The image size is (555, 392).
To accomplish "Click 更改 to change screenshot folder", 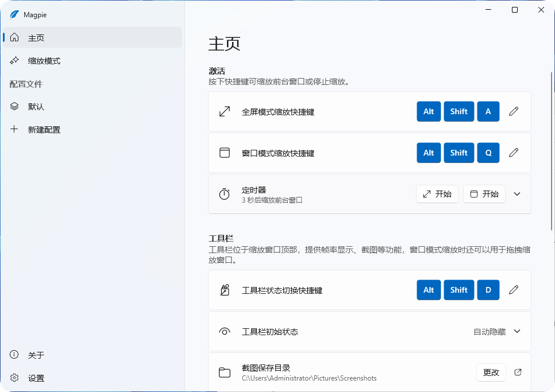I will 491,372.
